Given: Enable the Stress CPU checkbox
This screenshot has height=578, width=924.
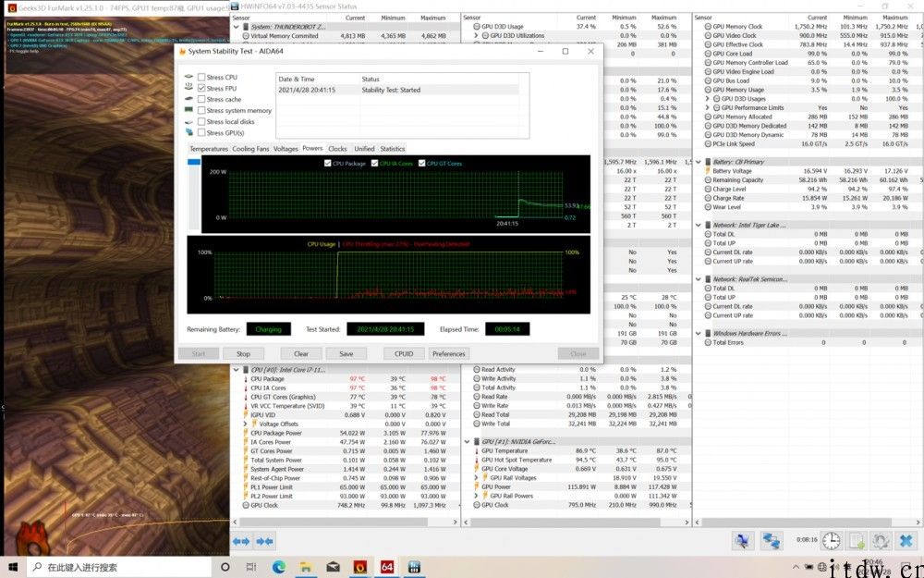Looking at the screenshot, I should point(201,77).
